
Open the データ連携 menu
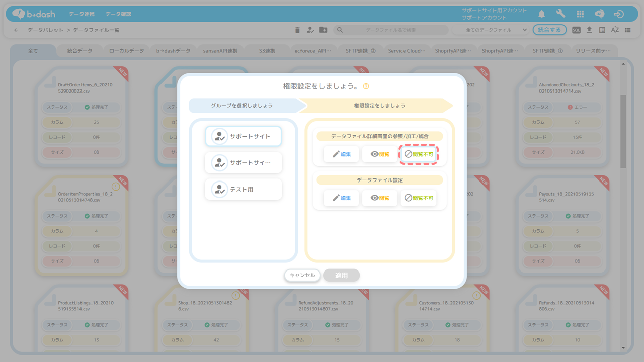[x=82, y=14]
